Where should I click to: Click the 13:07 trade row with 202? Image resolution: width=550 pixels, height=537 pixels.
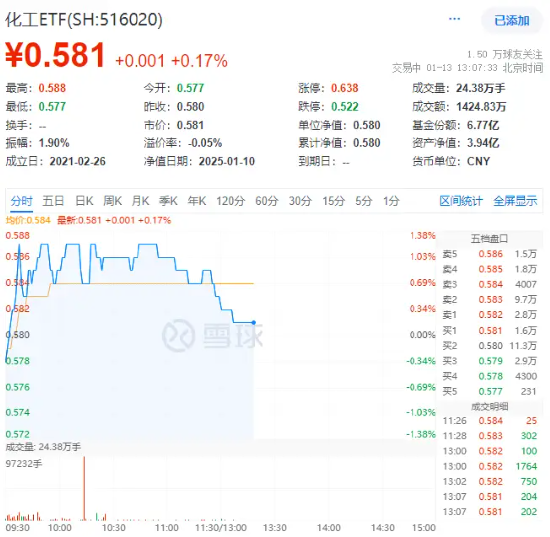(489, 512)
